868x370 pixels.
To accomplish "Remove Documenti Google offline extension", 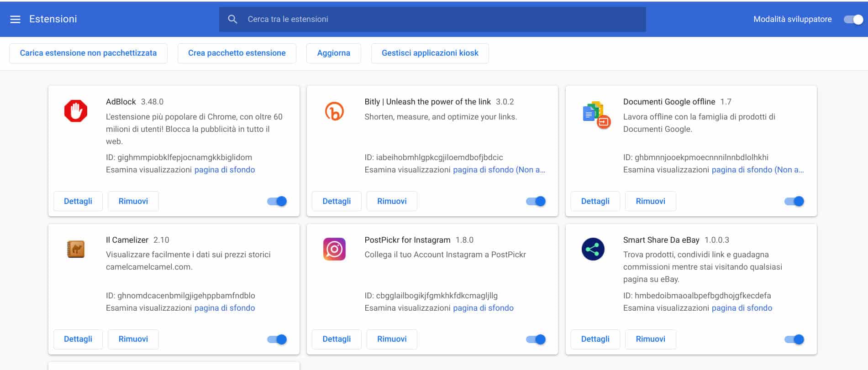I will click(x=651, y=201).
